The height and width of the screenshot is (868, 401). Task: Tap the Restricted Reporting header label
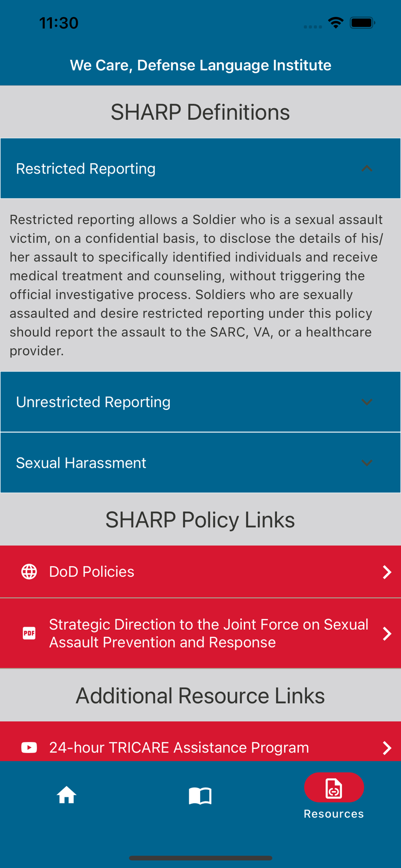coord(85,168)
